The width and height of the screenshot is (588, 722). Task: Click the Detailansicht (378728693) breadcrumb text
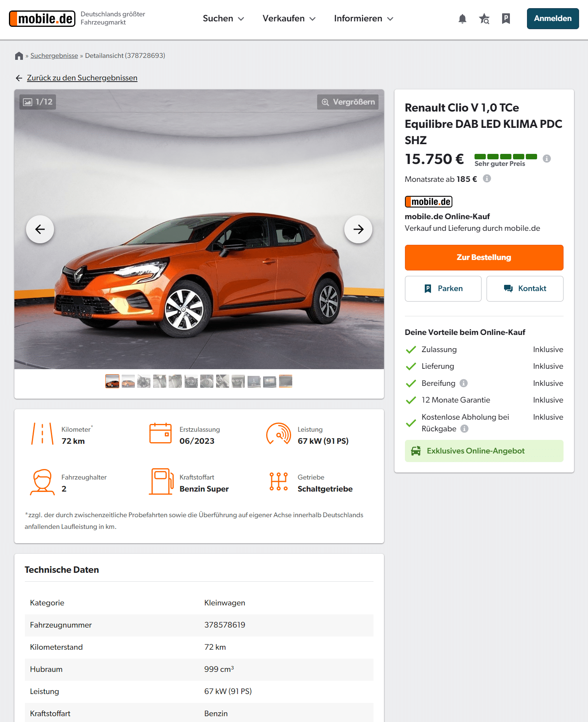[x=125, y=56]
